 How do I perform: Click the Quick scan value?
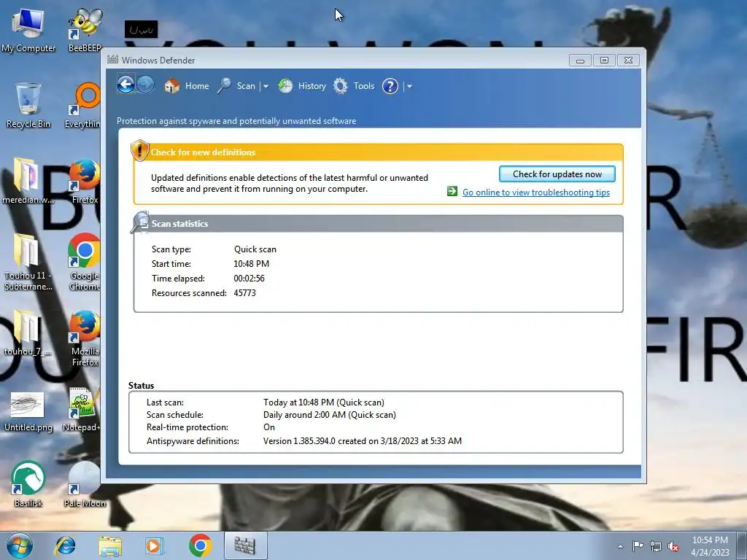click(x=255, y=249)
